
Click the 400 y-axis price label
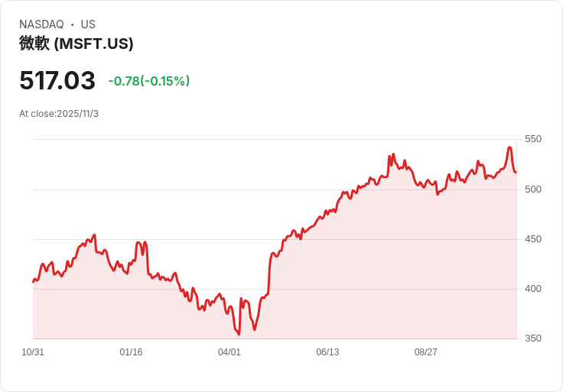pos(533,289)
